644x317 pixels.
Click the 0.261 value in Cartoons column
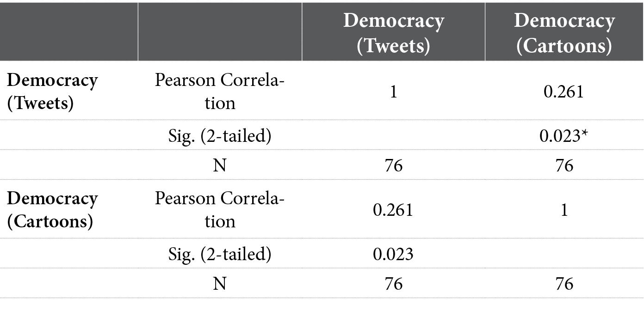[564, 91]
